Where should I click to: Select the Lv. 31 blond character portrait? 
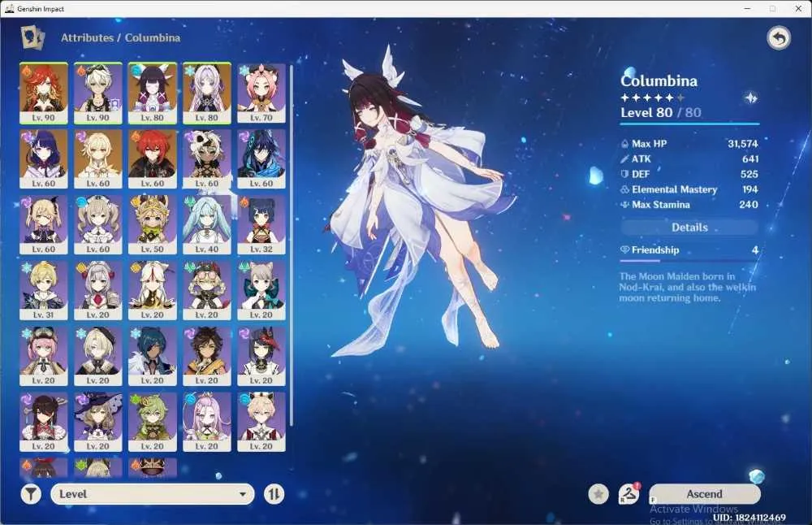tap(44, 290)
